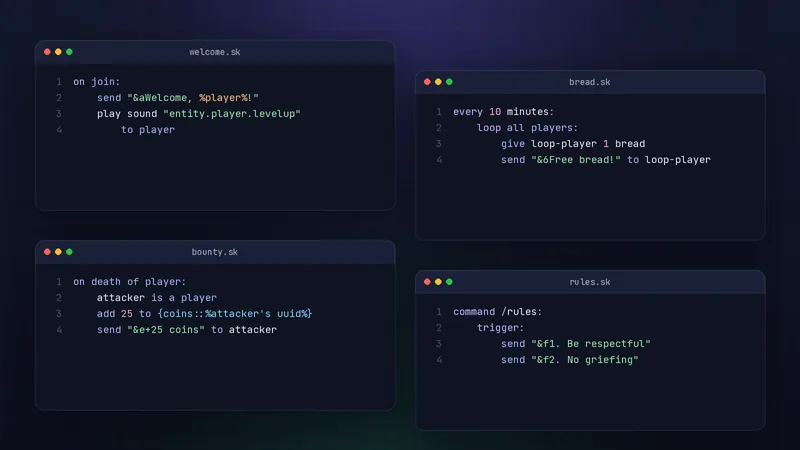Image resolution: width=800 pixels, height=450 pixels.
Task: Click line number 3 in welcome.sk
Action: click(x=59, y=114)
